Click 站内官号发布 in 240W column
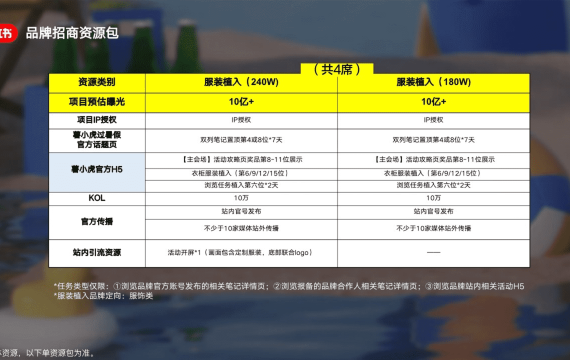 pyautogui.click(x=241, y=212)
